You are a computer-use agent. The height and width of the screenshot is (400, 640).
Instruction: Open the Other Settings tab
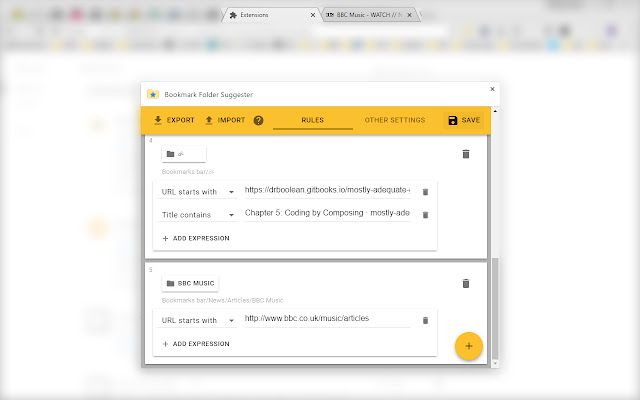tap(395, 120)
